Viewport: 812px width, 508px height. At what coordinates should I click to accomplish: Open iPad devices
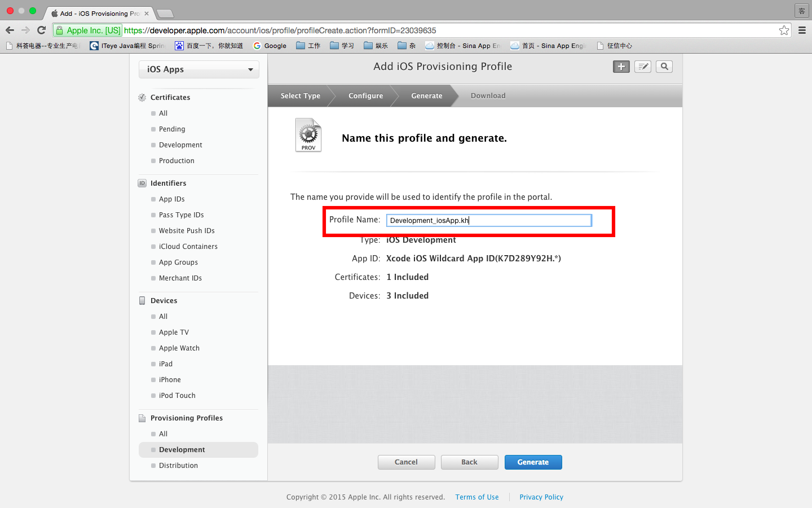pos(165,364)
